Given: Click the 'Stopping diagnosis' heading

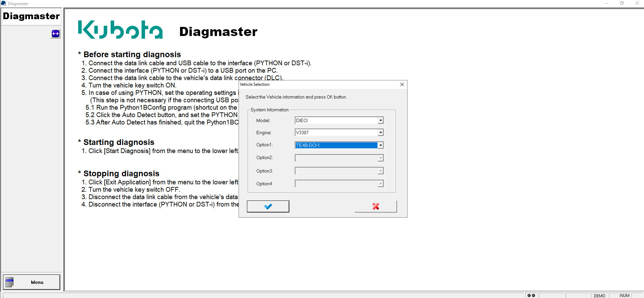Looking at the screenshot, I should click(x=121, y=174).
